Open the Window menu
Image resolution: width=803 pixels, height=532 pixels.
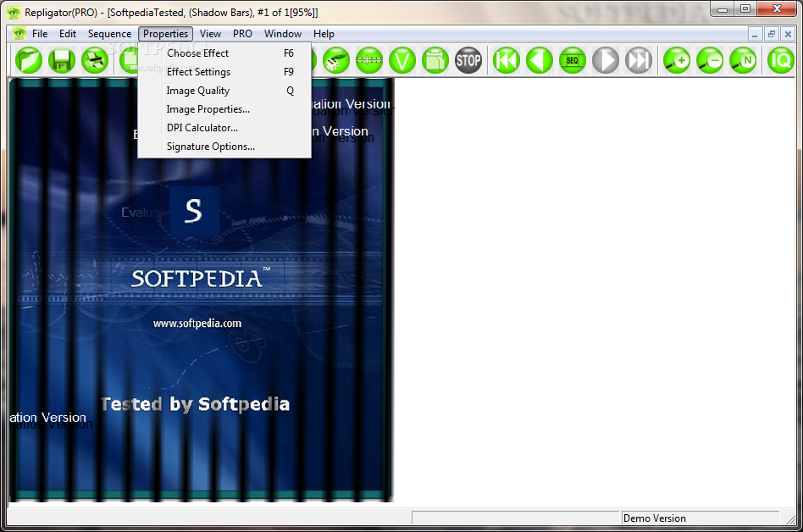pos(283,34)
